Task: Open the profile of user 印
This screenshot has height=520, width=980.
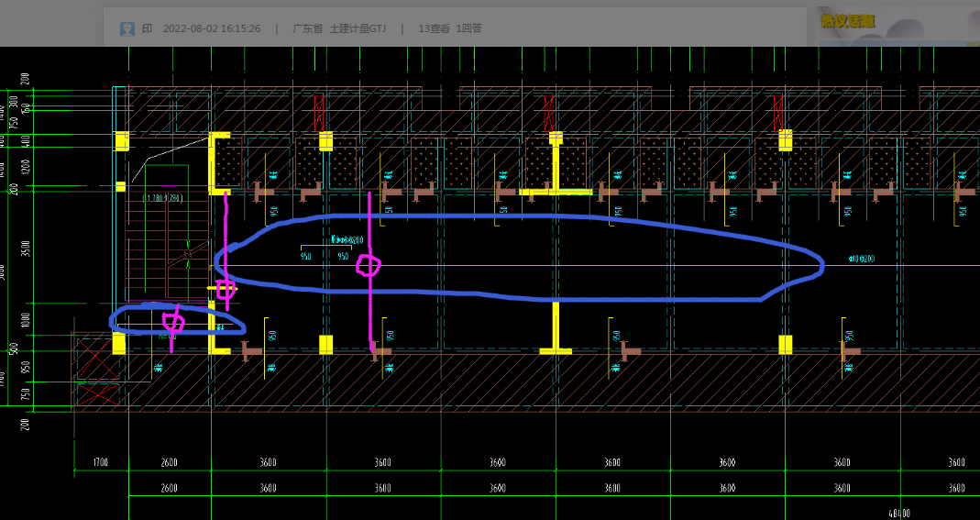Action: 147,28
